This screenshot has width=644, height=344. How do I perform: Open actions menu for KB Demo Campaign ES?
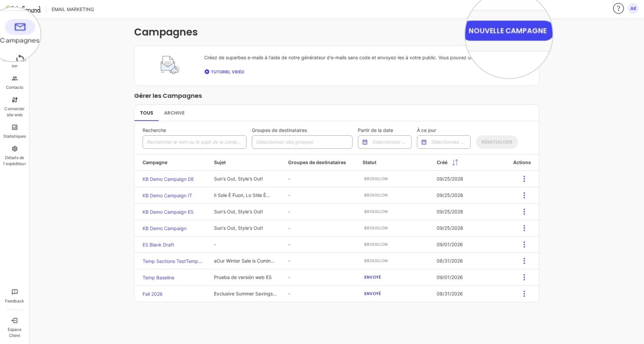[x=524, y=211]
